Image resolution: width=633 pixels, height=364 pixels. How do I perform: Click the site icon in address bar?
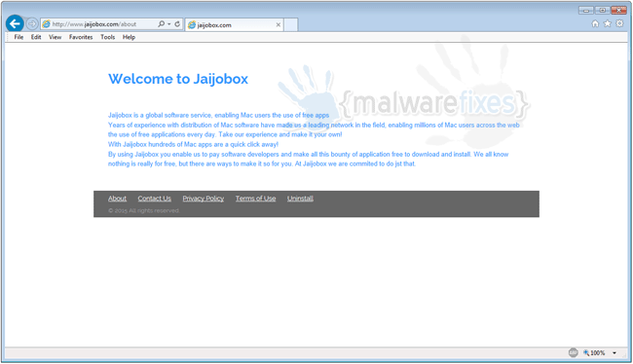[x=47, y=24]
